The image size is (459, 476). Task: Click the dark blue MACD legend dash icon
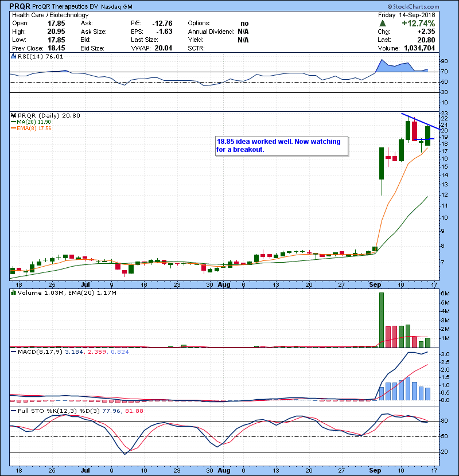point(13,352)
